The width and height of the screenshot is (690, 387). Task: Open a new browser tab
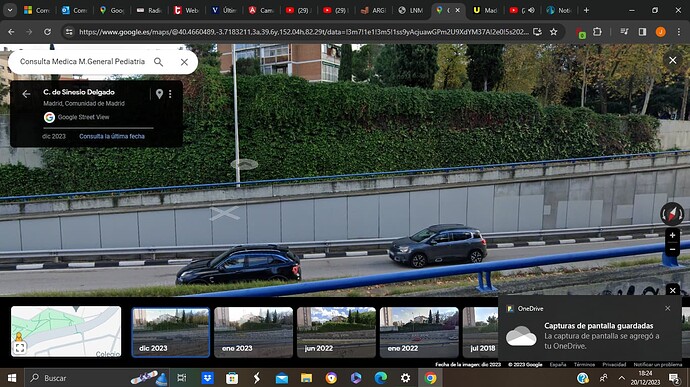coord(586,10)
